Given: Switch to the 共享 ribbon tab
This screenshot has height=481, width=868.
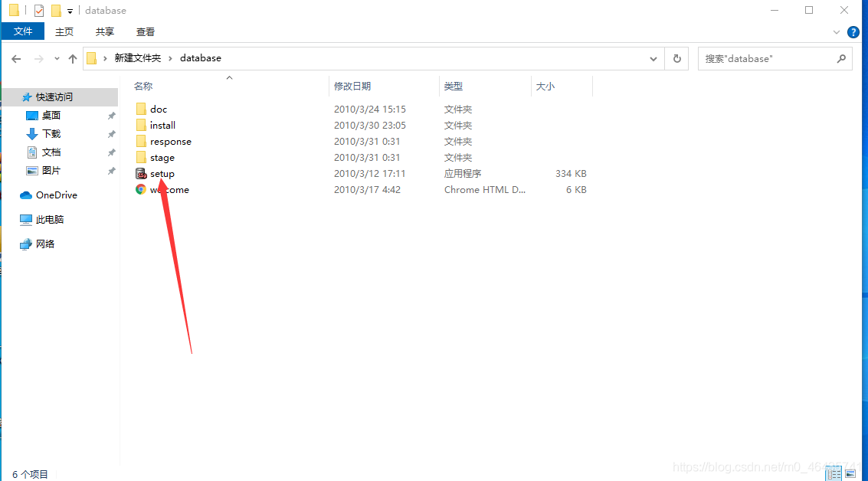Looking at the screenshot, I should tap(105, 31).
